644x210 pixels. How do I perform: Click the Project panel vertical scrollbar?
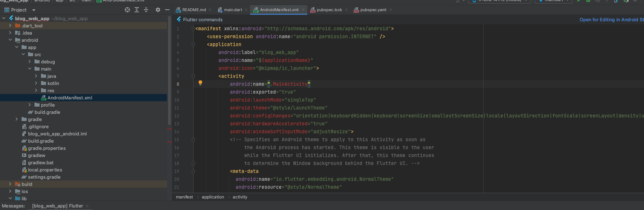click(x=169, y=70)
